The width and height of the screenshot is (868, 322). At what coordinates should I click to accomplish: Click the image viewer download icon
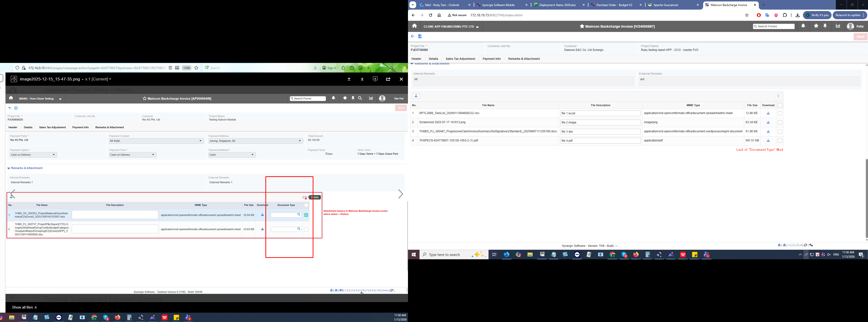coord(362,79)
